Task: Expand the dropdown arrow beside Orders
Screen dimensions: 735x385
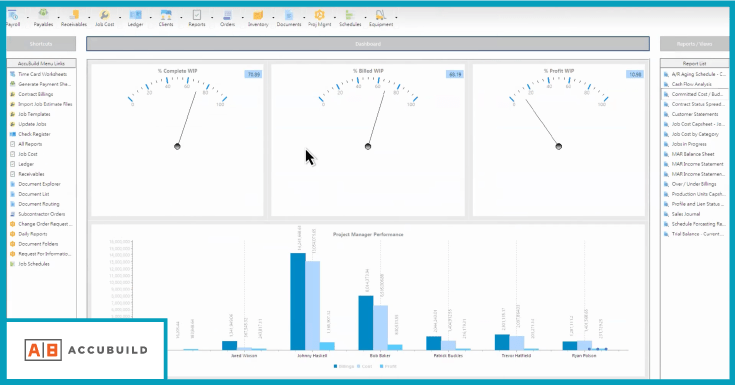Action: [242, 18]
